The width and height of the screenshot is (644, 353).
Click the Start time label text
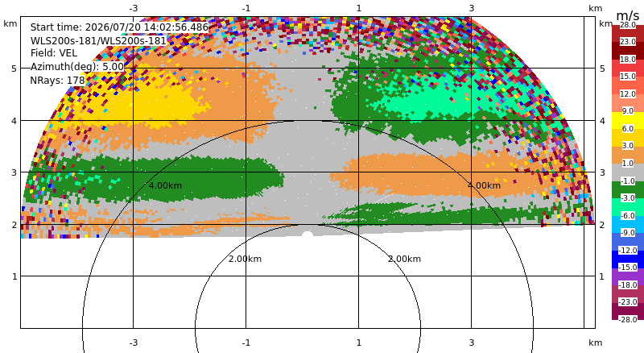click(119, 27)
